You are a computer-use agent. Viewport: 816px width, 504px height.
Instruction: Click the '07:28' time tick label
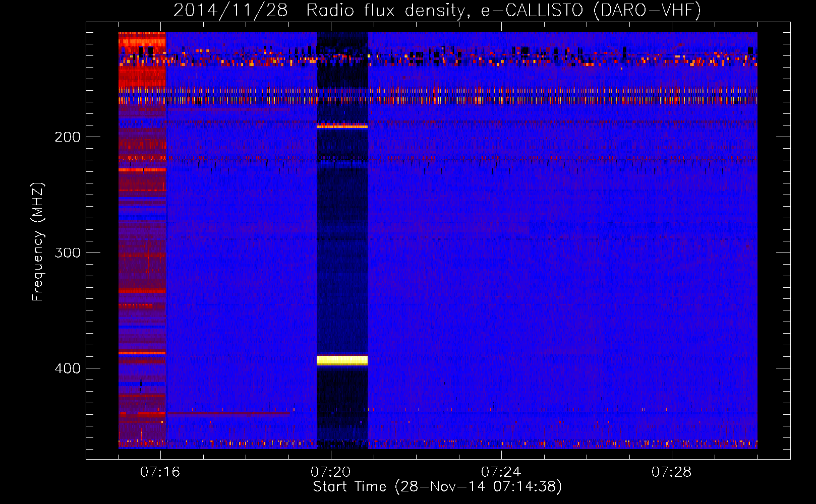click(x=672, y=472)
